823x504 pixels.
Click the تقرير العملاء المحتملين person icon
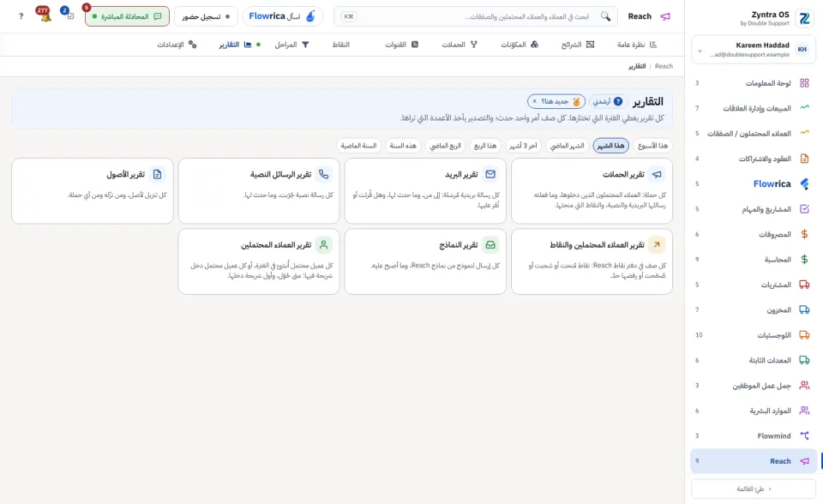324,244
